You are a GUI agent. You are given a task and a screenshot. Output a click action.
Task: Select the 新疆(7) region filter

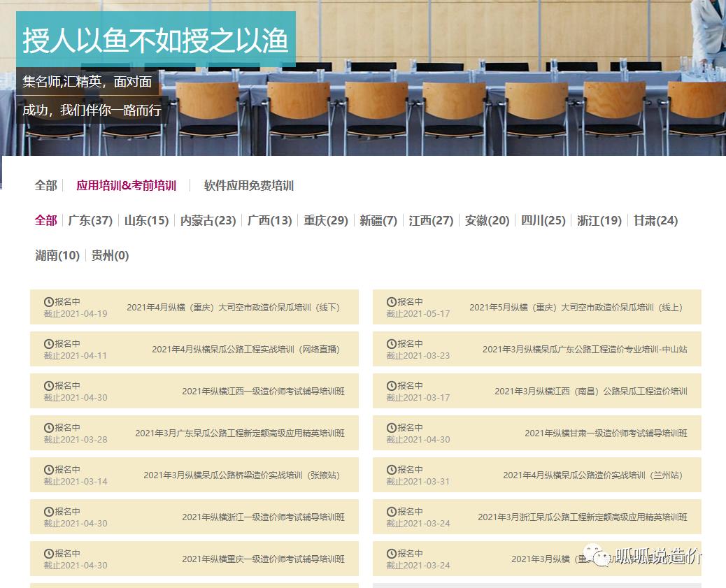(378, 220)
